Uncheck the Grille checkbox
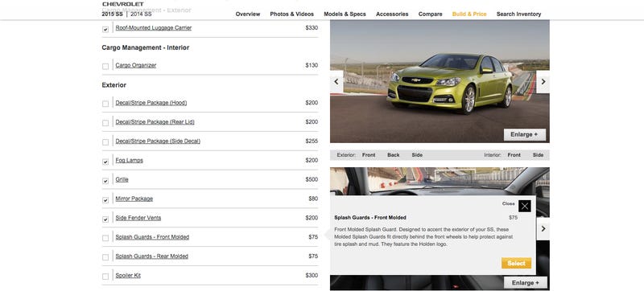The height and width of the screenshot is (291, 644). coord(105,181)
